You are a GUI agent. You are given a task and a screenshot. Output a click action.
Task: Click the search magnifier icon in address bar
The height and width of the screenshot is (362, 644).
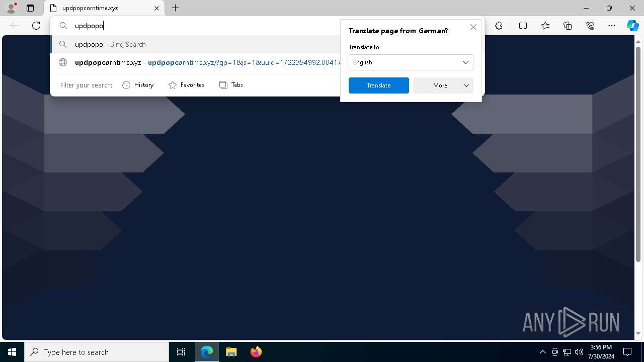pyautogui.click(x=63, y=26)
